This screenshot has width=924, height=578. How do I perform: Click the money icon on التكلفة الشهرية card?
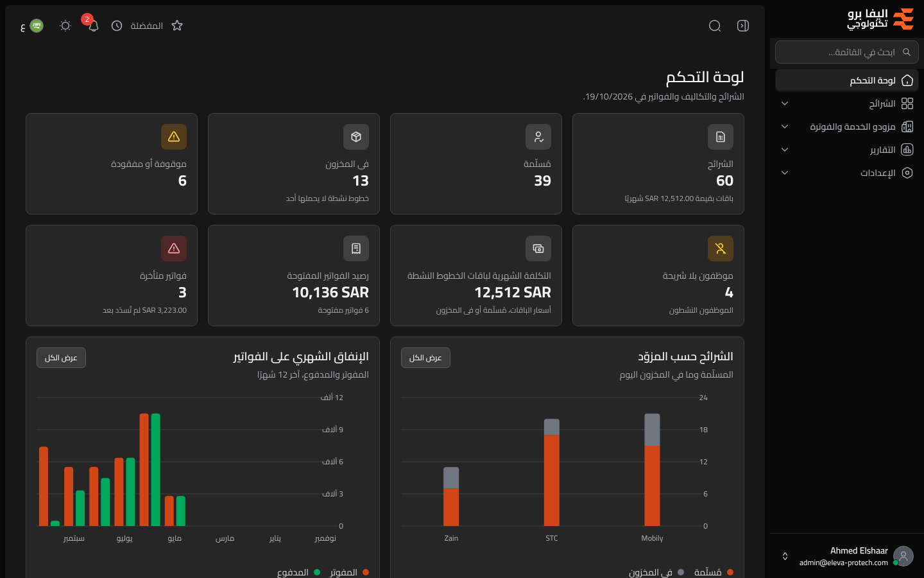pyautogui.click(x=538, y=249)
